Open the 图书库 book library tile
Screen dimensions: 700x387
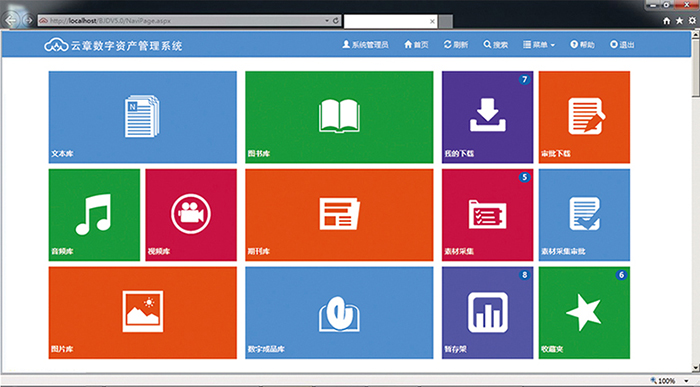point(339,117)
